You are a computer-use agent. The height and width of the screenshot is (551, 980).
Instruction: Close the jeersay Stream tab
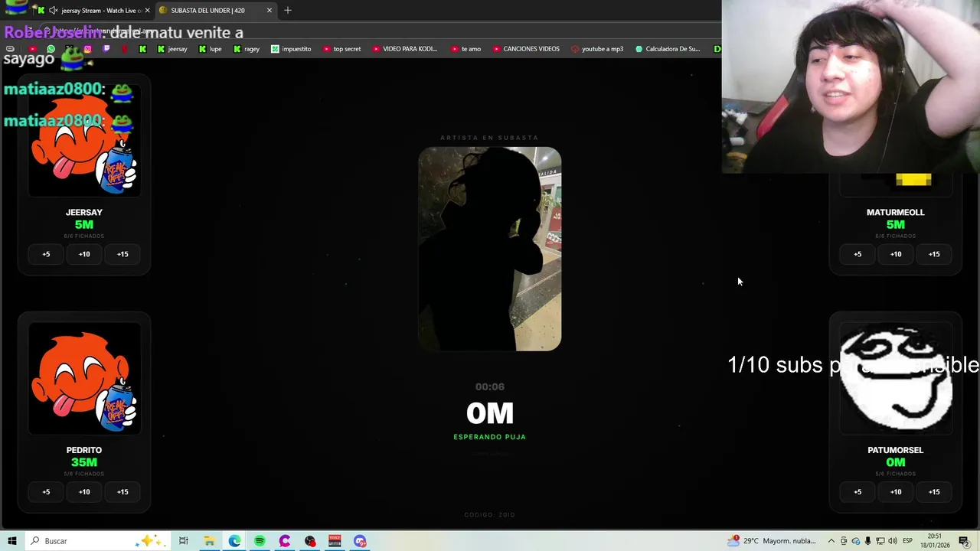147,10
